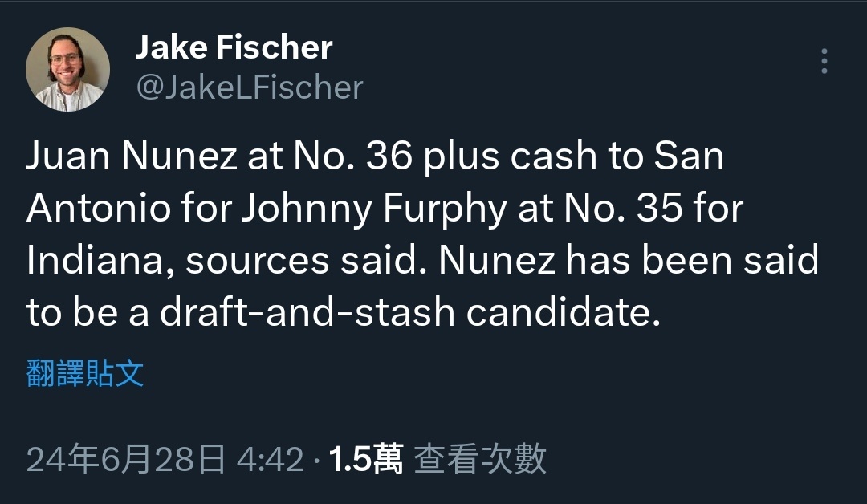Click the 1.5萬 view count number
The image size is (867, 504).
pos(365,460)
